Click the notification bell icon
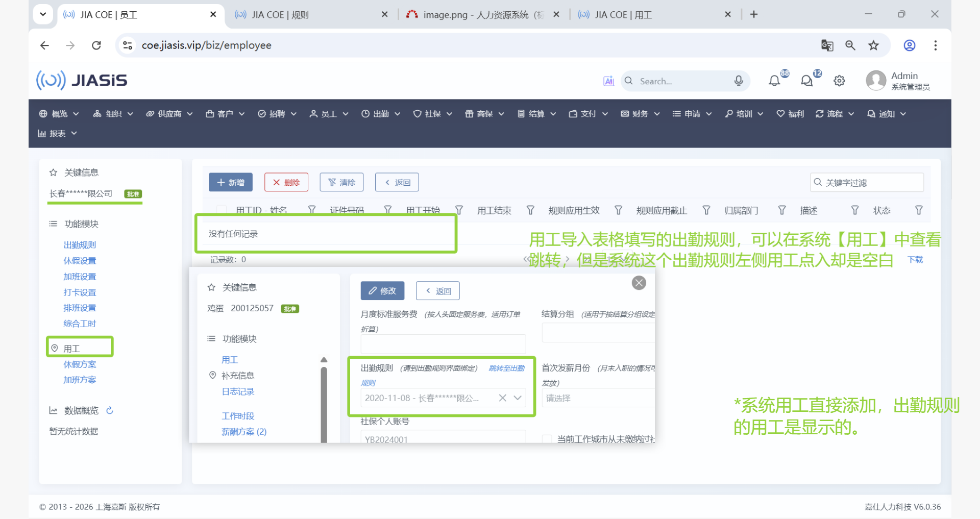 [x=774, y=81]
